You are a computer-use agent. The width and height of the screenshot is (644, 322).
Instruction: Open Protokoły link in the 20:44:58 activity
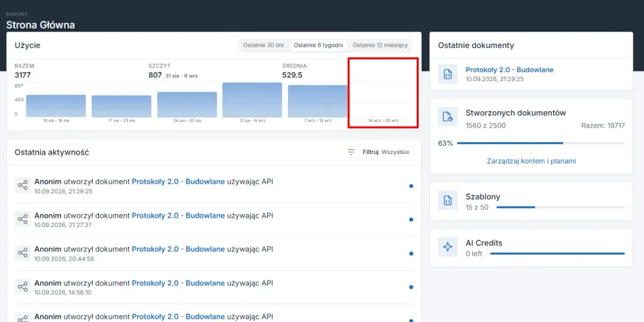point(178,249)
